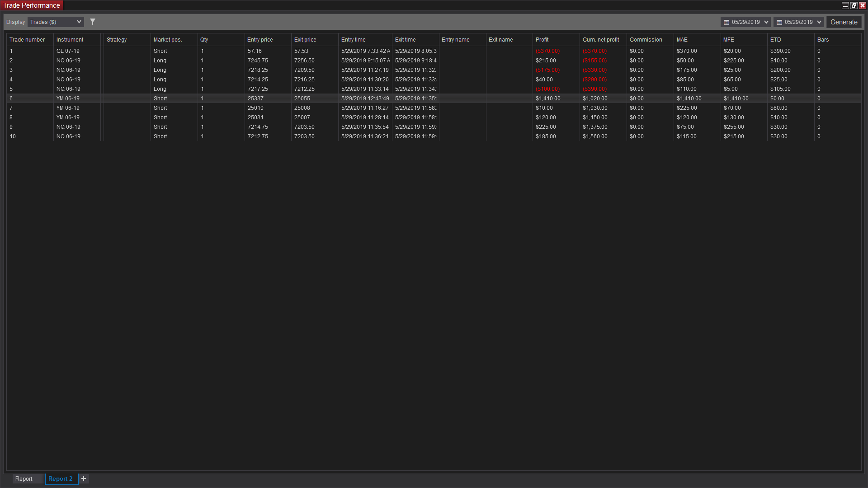Select CL 07-19 instrument in trade 1
The image size is (868, 488).
[68, 51]
